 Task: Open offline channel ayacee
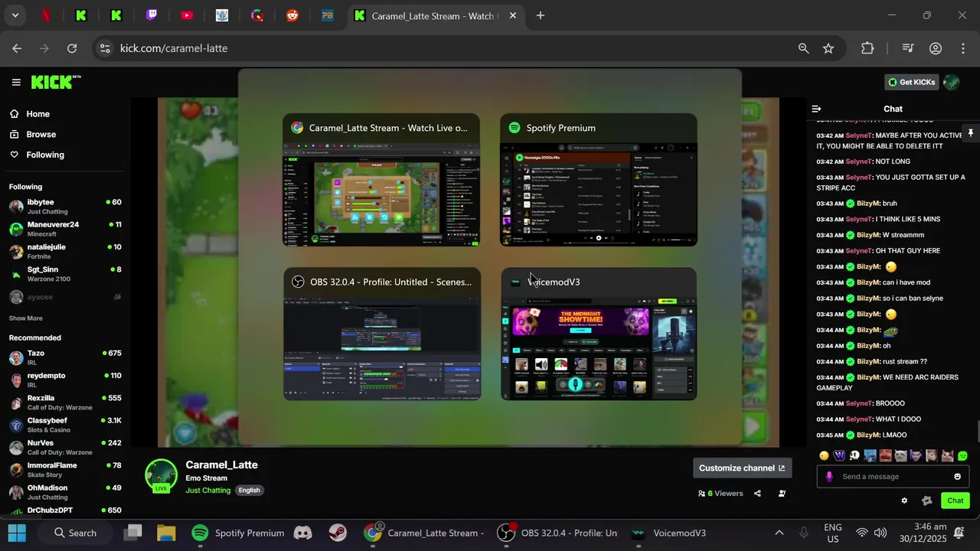(x=65, y=296)
